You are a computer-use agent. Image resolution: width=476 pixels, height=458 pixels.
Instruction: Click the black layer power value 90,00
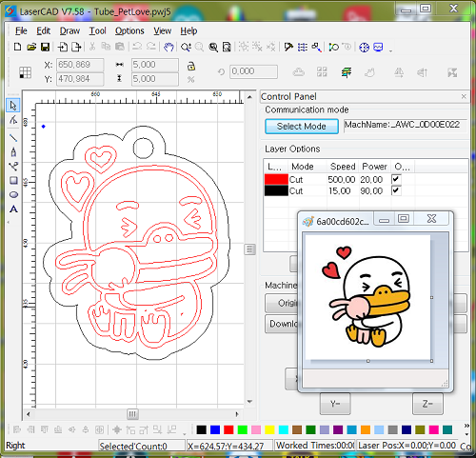point(371,191)
